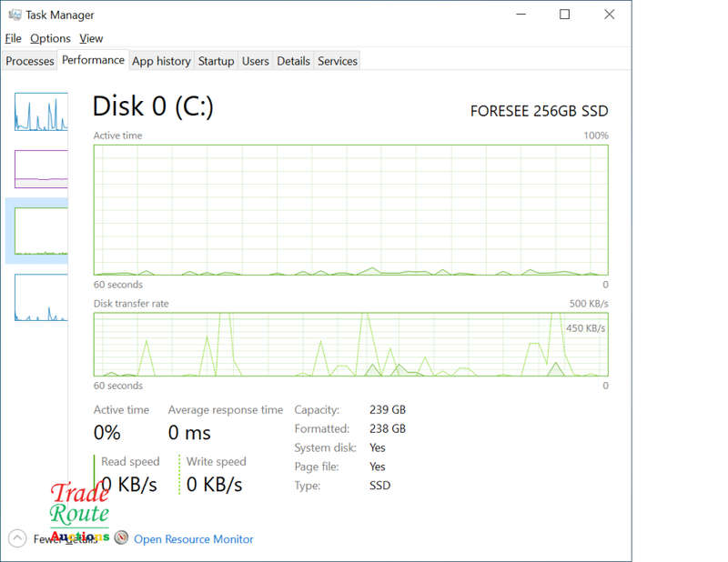
Task: Switch to the Users tab
Action: (x=256, y=61)
